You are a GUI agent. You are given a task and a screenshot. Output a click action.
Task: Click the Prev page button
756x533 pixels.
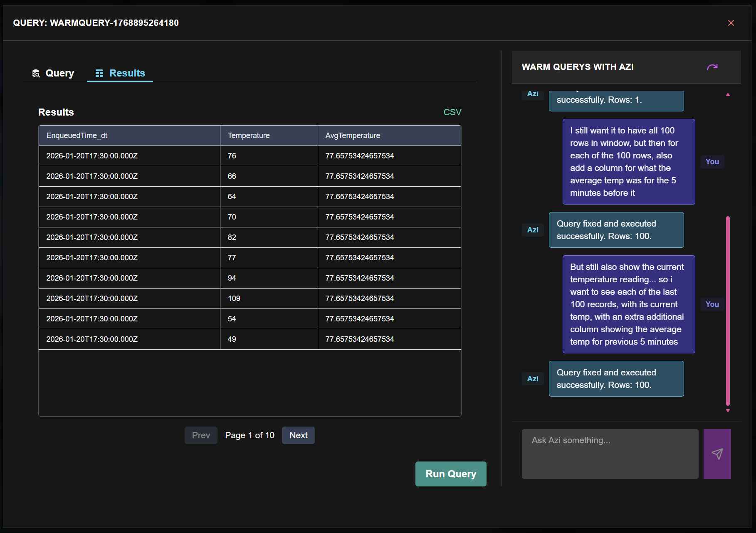[x=201, y=435]
